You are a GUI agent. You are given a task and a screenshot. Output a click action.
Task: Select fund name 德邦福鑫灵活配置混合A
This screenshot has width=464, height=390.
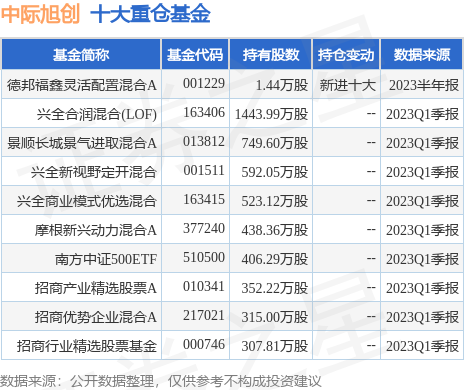click(82, 85)
